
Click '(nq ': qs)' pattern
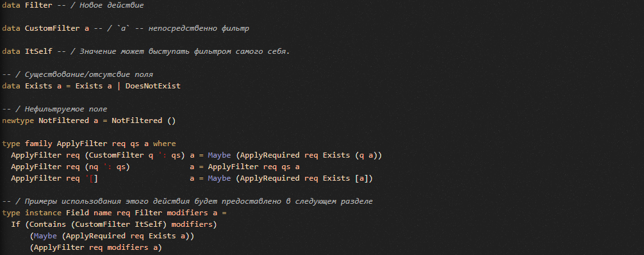tap(107, 167)
